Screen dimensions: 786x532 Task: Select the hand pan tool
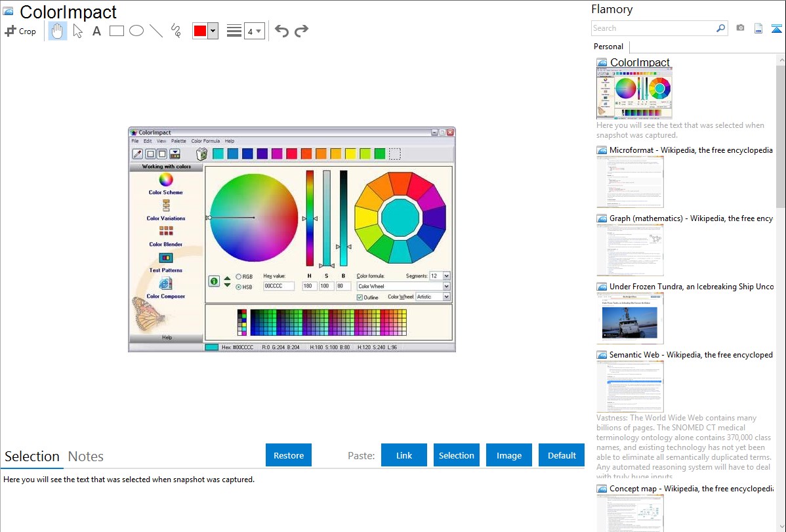pyautogui.click(x=57, y=31)
